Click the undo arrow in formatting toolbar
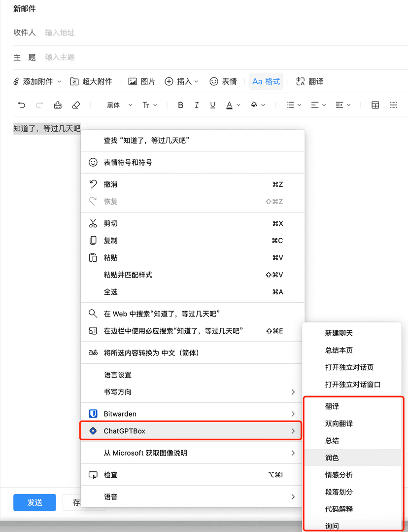This screenshot has width=408, height=532. [21, 105]
